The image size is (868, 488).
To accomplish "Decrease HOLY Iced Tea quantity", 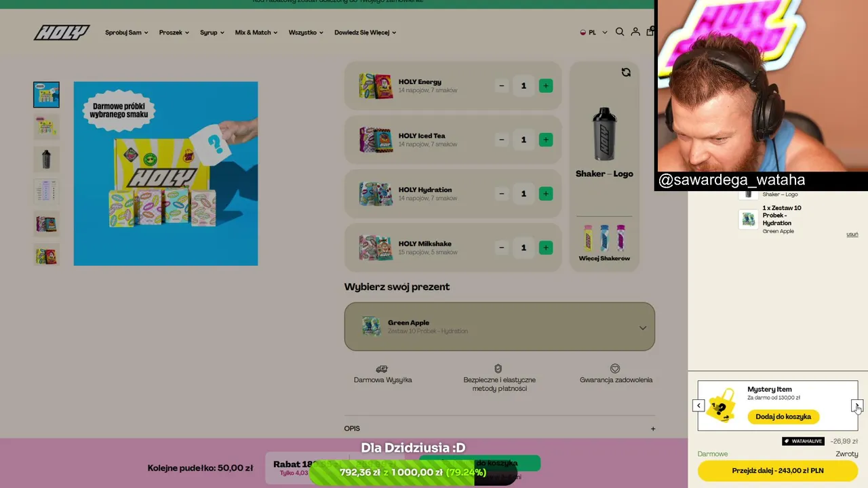I will point(502,140).
